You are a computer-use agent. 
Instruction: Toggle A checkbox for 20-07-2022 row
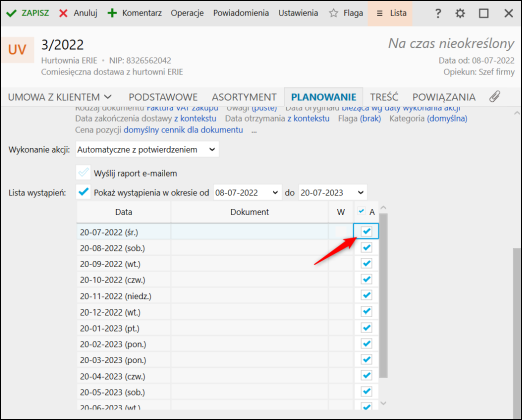[367, 231]
